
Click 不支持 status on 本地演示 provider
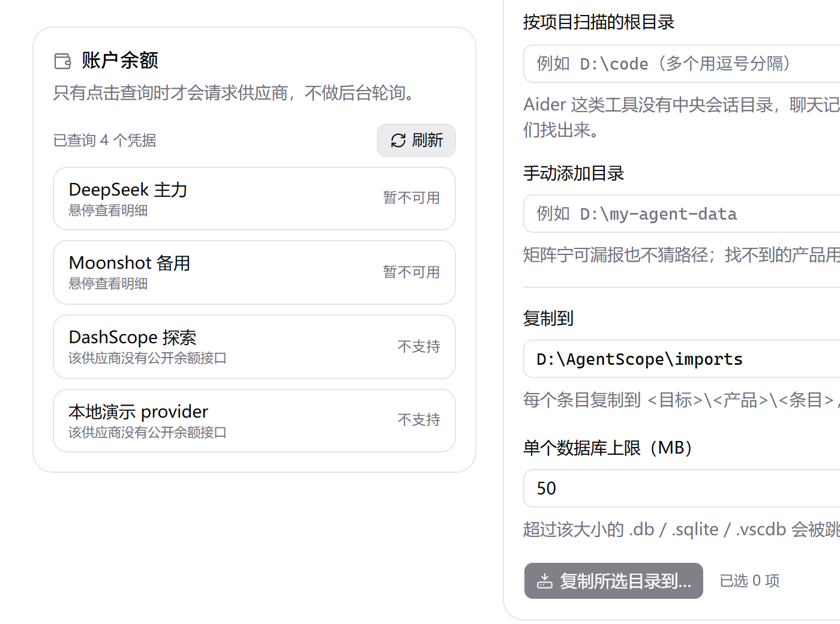tap(419, 420)
